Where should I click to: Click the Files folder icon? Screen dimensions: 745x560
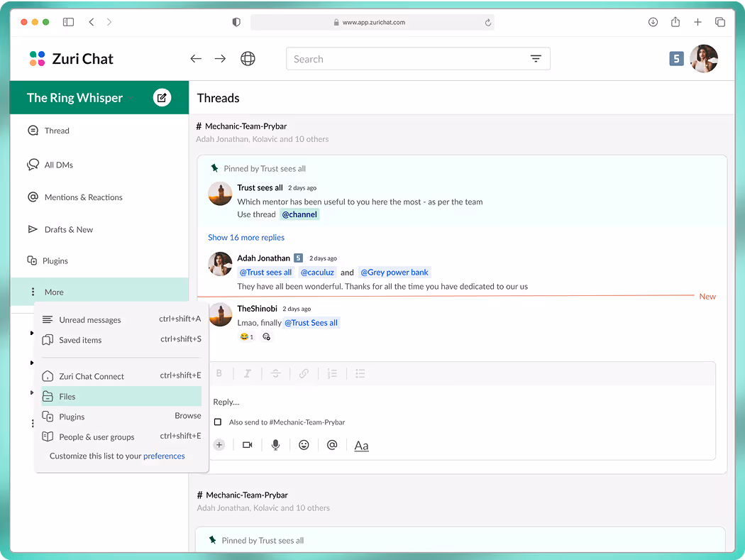pyautogui.click(x=48, y=397)
